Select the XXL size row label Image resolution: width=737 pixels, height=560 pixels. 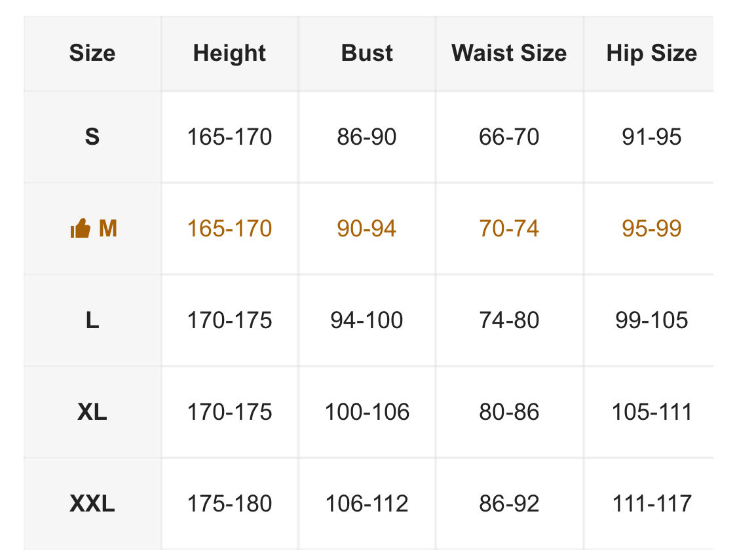(x=92, y=504)
